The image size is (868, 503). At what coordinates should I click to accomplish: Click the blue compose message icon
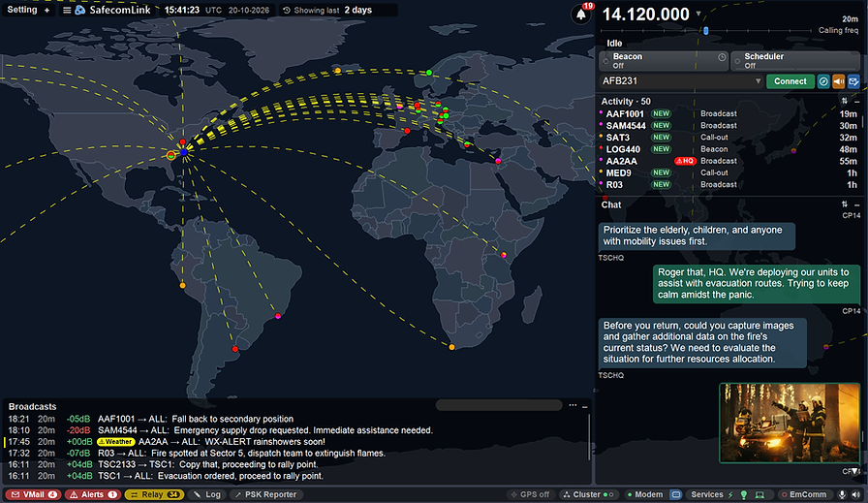tap(853, 81)
